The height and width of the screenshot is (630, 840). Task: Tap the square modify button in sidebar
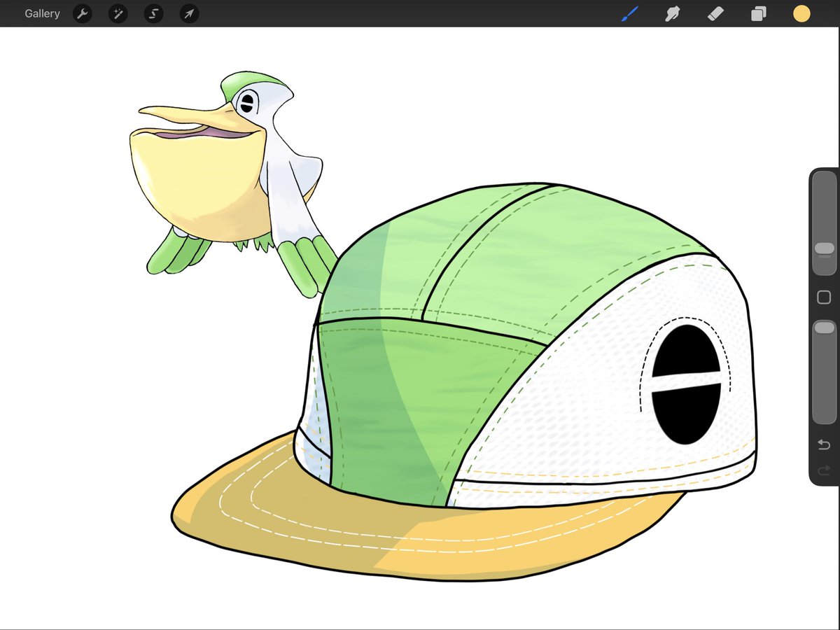point(824,298)
